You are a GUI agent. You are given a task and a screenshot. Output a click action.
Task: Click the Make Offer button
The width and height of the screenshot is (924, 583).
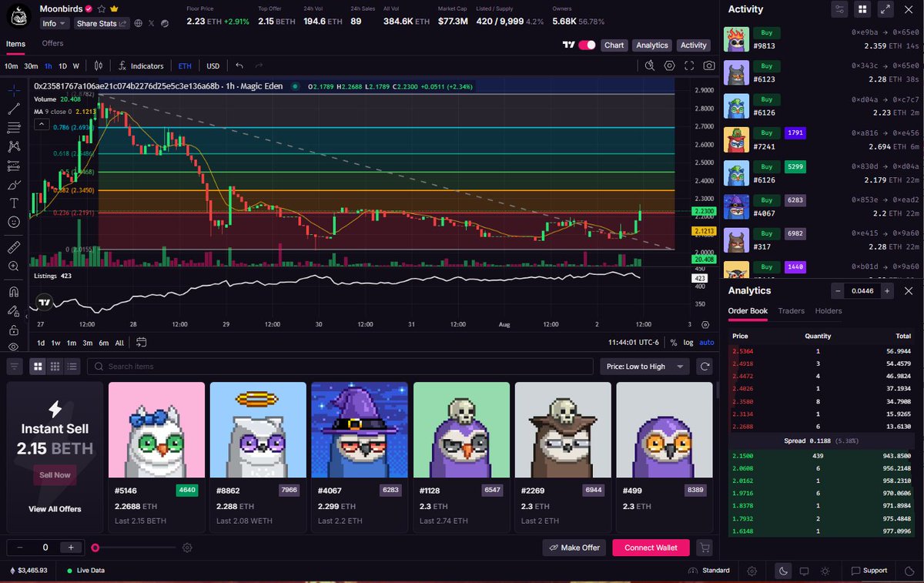(x=574, y=548)
